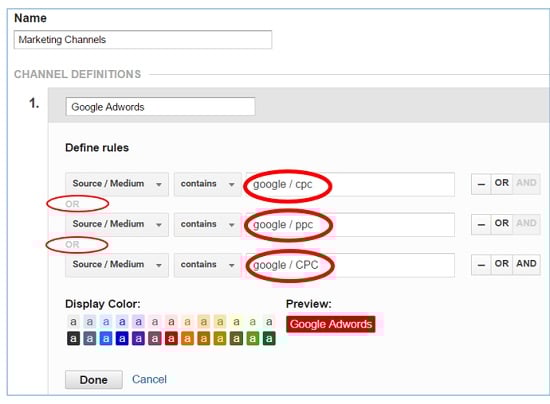Choose the mauve display color swatch

coord(155,339)
